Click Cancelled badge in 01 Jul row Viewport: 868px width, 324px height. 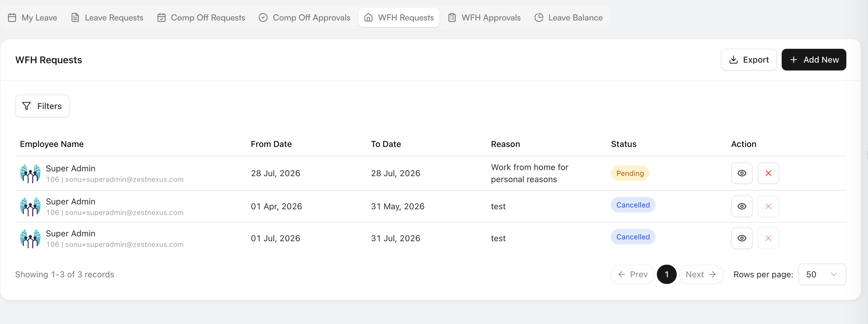click(x=633, y=237)
